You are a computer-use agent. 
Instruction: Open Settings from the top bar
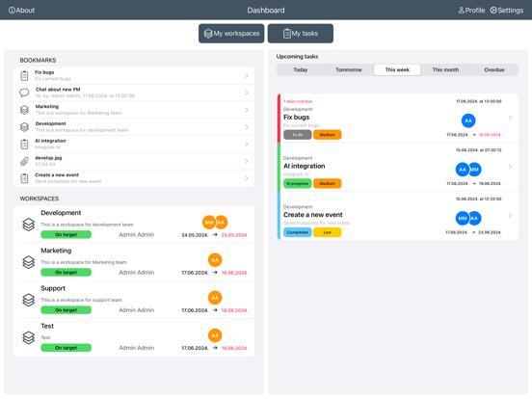pyautogui.click(x=507, y=11)
